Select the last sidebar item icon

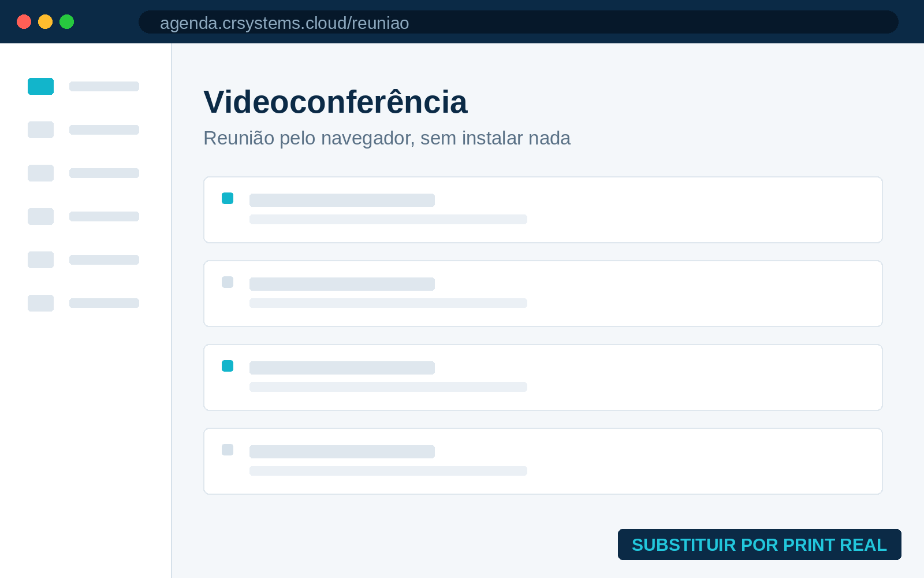(40, 303)
